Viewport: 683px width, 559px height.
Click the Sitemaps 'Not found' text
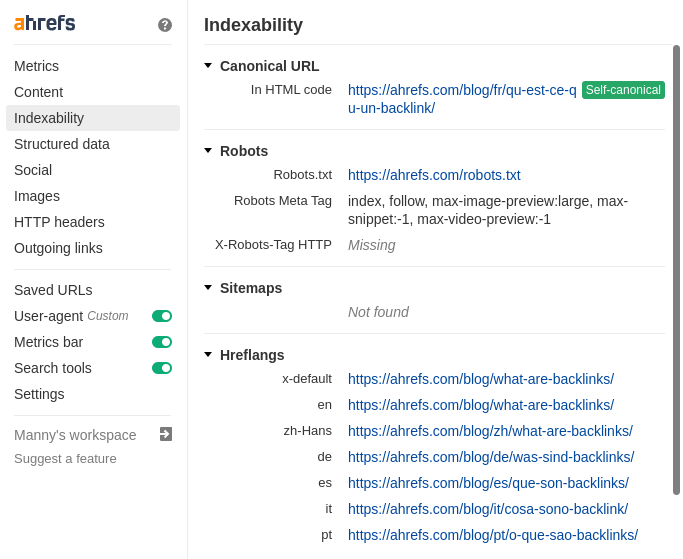(x=378, y=312)
